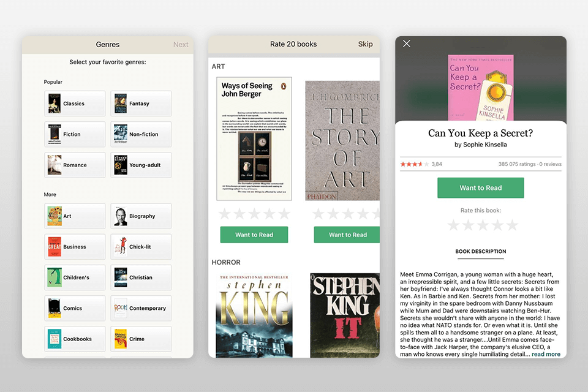This screenshot has height=392, width=588.
Task: Open the Book Description tab
Action: click(x=480, y=252)
